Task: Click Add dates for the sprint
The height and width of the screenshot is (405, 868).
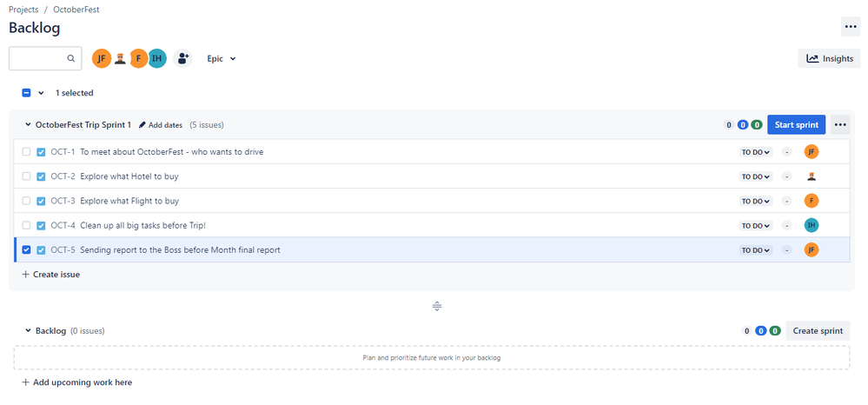Action: point(161,125)
